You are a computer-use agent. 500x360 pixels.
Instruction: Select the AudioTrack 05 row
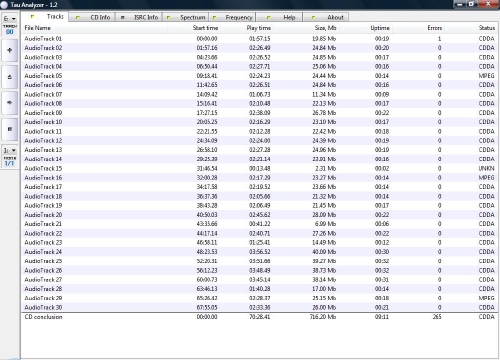(x=259, y=76)
